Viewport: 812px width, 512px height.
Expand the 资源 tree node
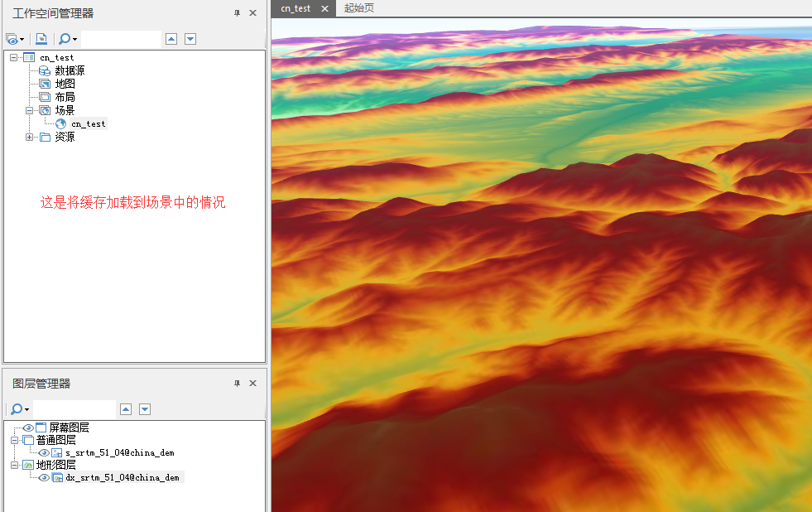click(x=29, y=137)
